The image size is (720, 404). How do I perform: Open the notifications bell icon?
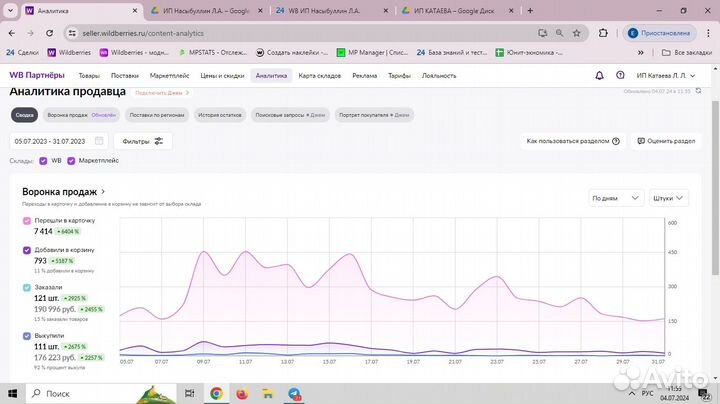click(x=599, y=75)
